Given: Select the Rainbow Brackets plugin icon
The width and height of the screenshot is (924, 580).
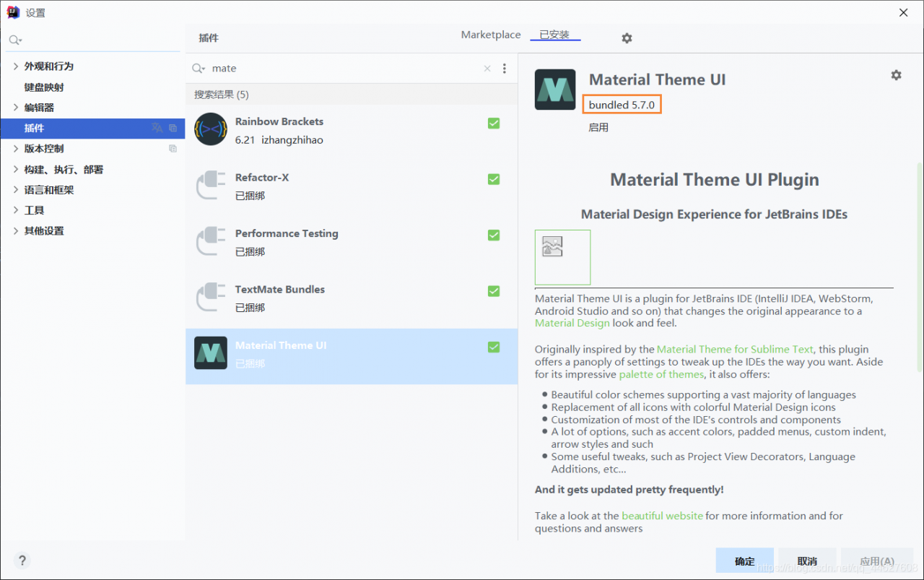Looking at the screenshot, I should (211, 129).
